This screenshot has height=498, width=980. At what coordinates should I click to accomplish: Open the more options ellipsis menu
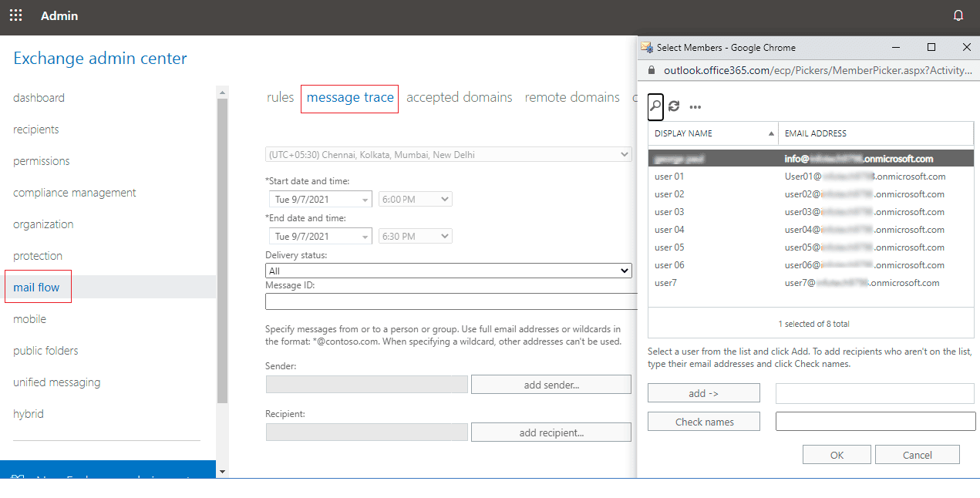coord(695,107)
